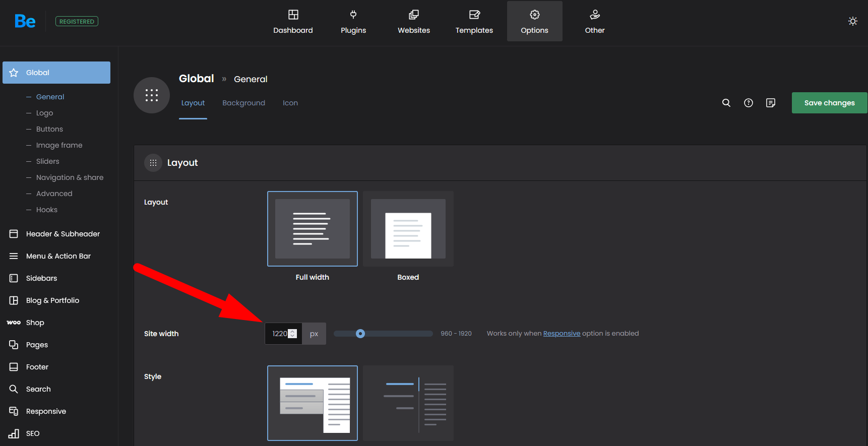868x446 pixels.
Task: Select the Full width layout option
Action: tap(312, 229)
